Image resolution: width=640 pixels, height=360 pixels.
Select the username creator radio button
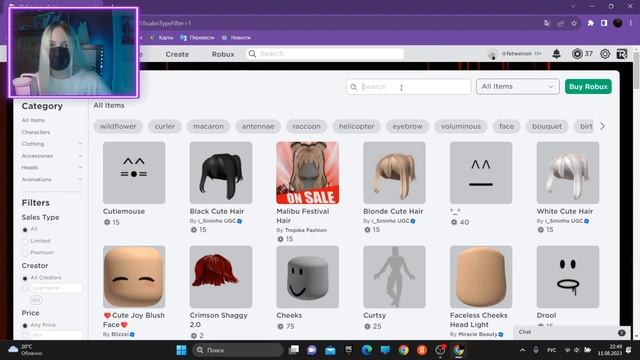click(x=25, y=288)
